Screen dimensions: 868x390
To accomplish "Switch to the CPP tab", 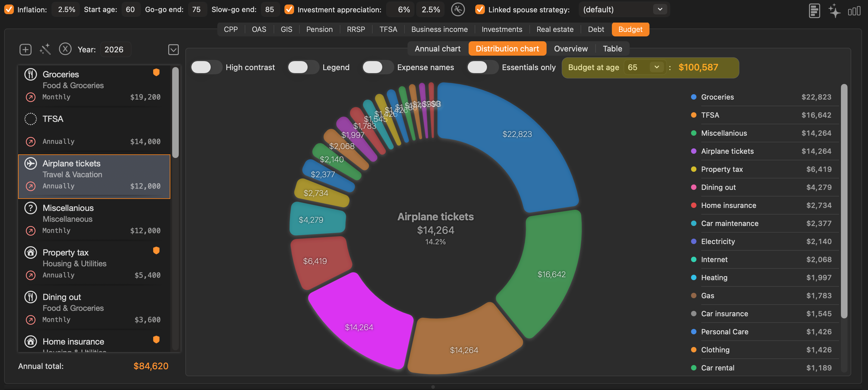I will 231,29.
